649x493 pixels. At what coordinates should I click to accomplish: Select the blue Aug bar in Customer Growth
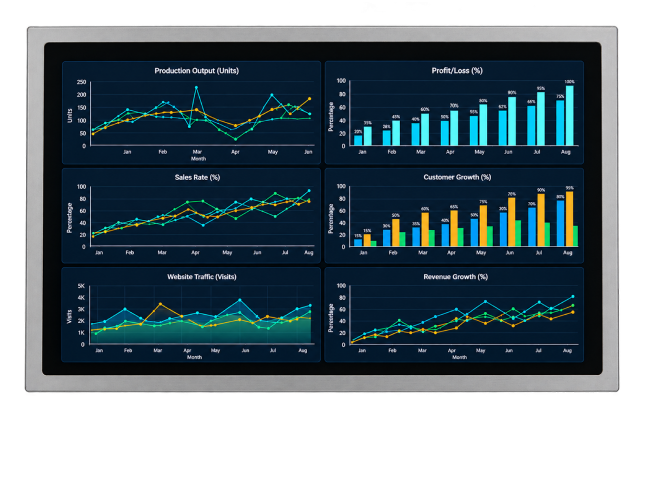[x=560, y=224]
